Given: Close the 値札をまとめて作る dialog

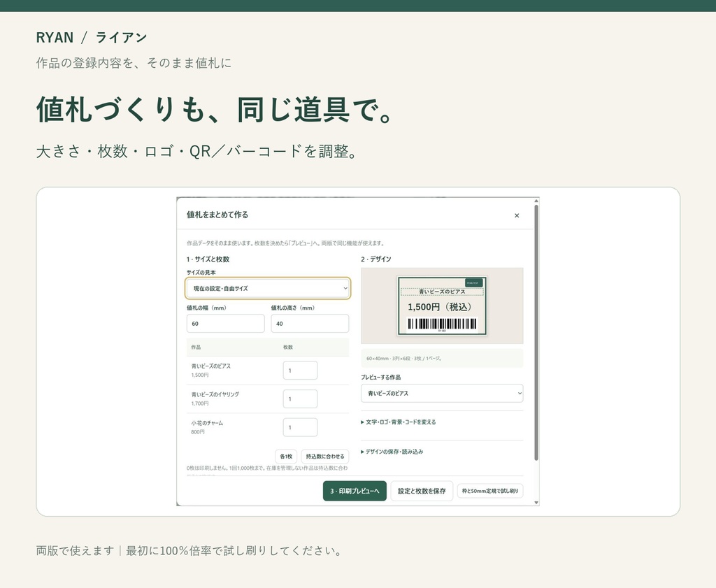Looking at the screenshot, I should point(517,215).
